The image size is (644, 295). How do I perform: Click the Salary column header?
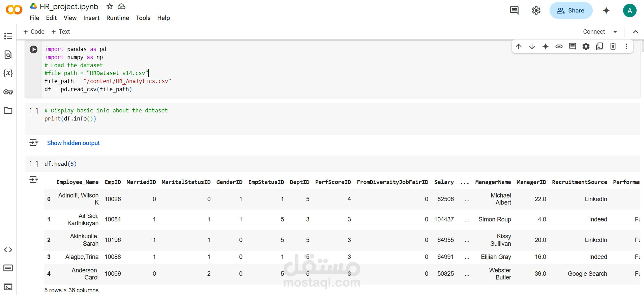[x=444, y=182]
